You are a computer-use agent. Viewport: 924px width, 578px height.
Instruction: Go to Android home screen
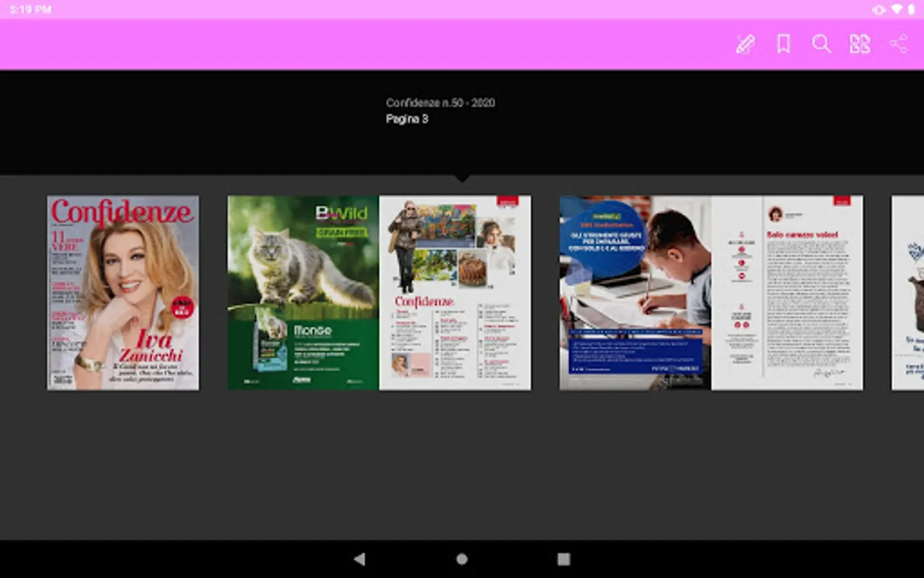tap(462, 559)
